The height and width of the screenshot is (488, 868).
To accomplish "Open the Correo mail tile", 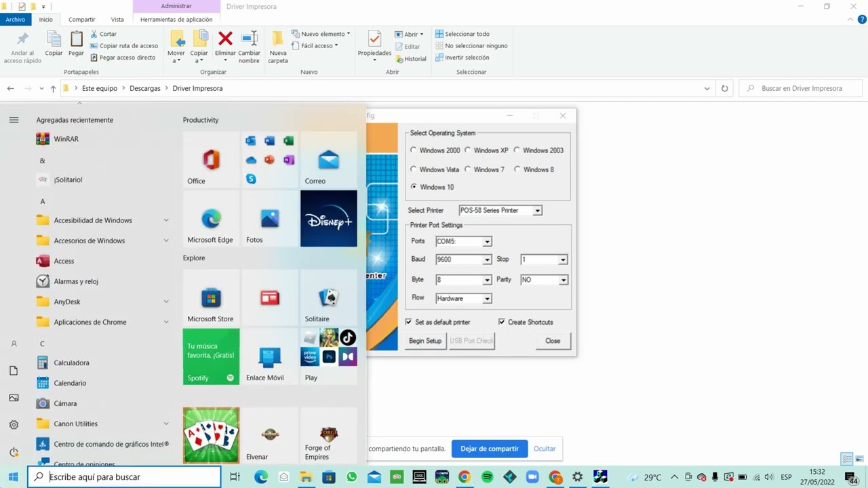I will click(328, 160).
